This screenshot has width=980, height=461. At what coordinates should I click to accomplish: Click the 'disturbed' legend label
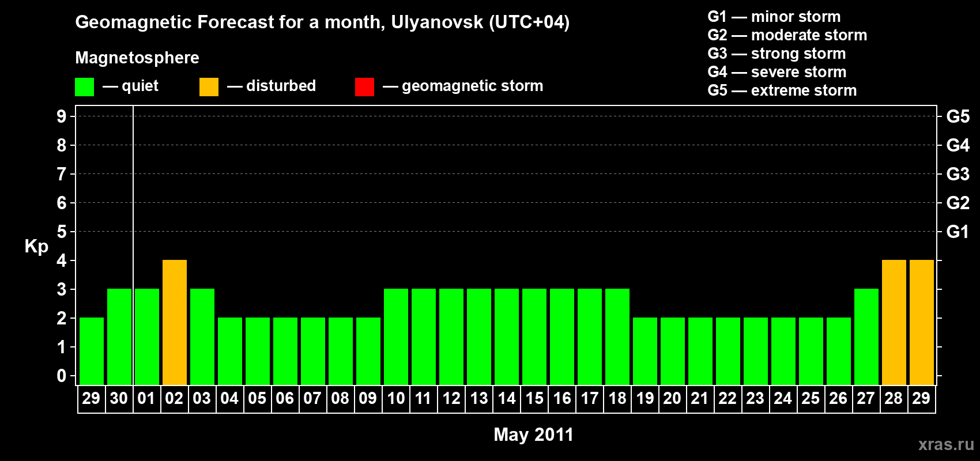tap(281, 86)
